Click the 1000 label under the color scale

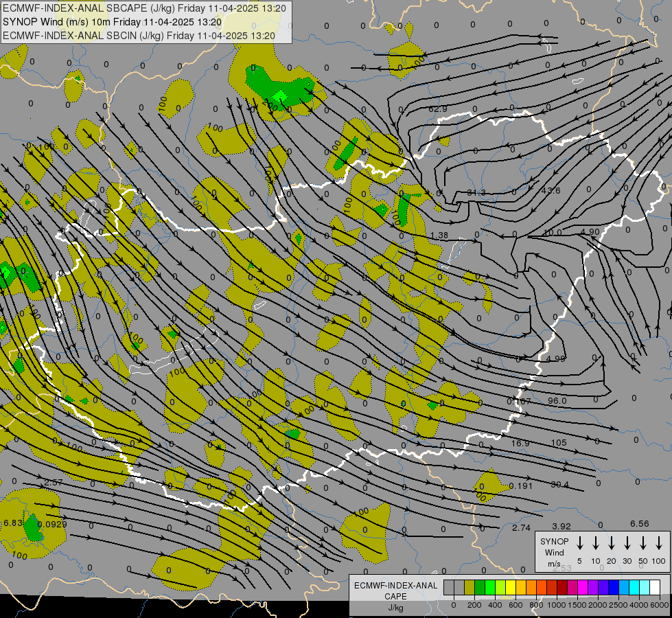point(557,605)
